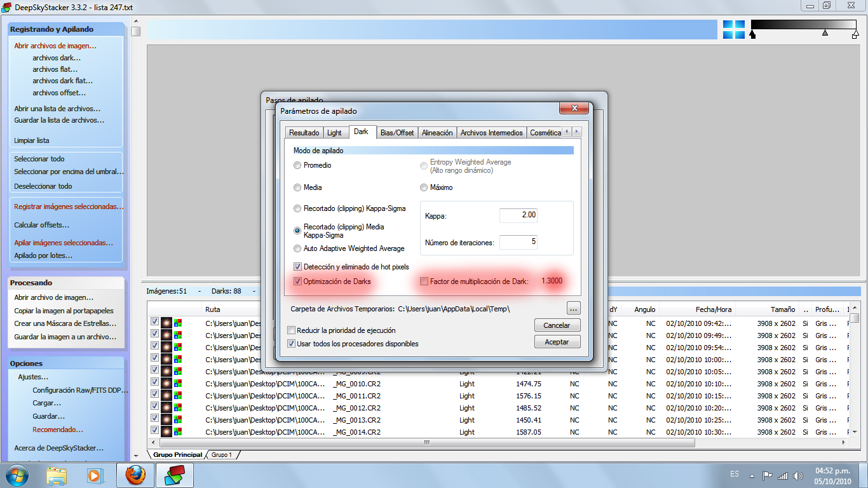Click the RGB Bayer icon in the 09:49 row

coord(178,335)
